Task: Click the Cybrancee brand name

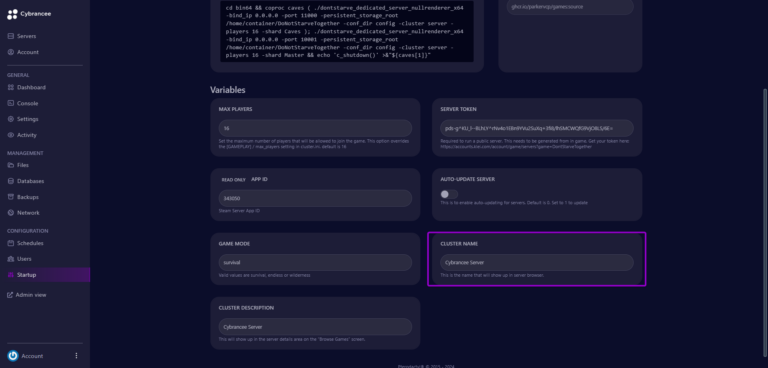Action: (x=36, y=14)
